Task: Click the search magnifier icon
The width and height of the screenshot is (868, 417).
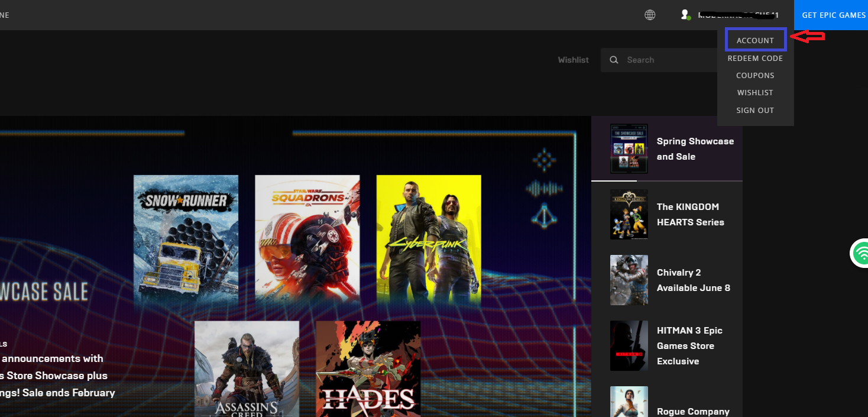Action: point(614,60)
